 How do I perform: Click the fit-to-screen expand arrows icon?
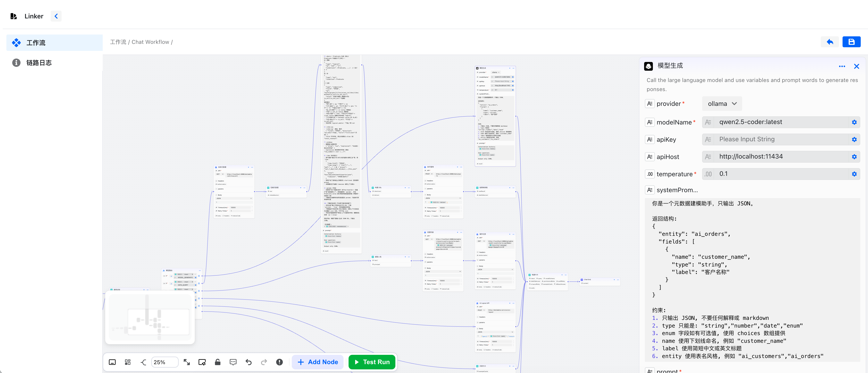tap(187, 362)
